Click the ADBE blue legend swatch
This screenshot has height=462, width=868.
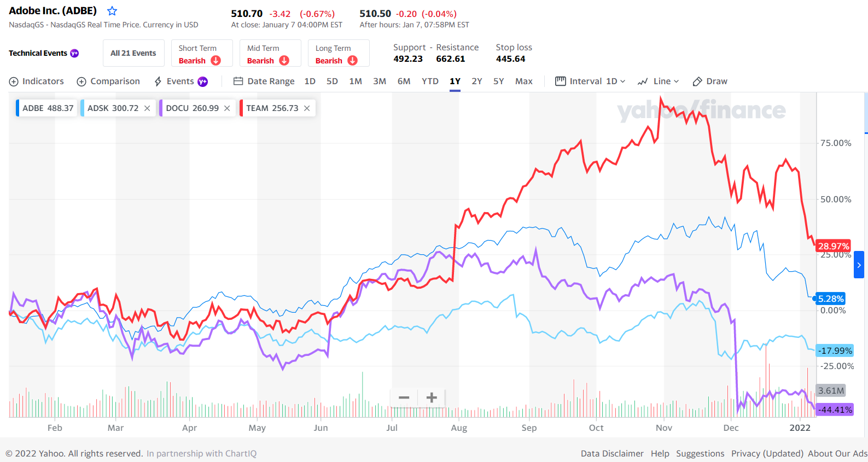[18, 108]
